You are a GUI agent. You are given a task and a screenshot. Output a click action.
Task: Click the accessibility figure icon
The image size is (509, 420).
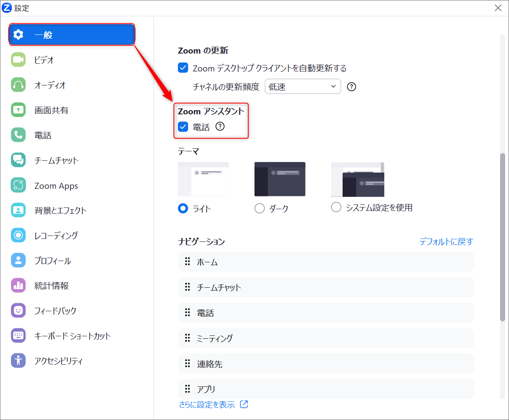(x=18, y=360)
